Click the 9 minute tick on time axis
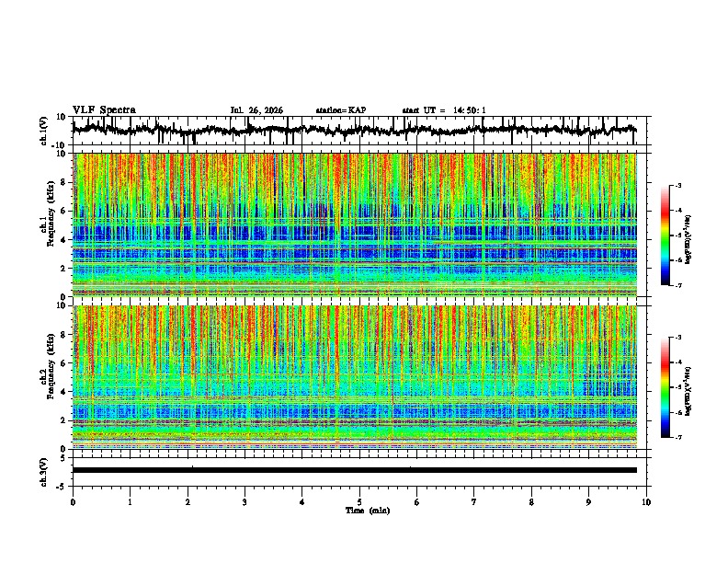The height and width of the screenshot is (563, 728). click(x=588, y=502)
